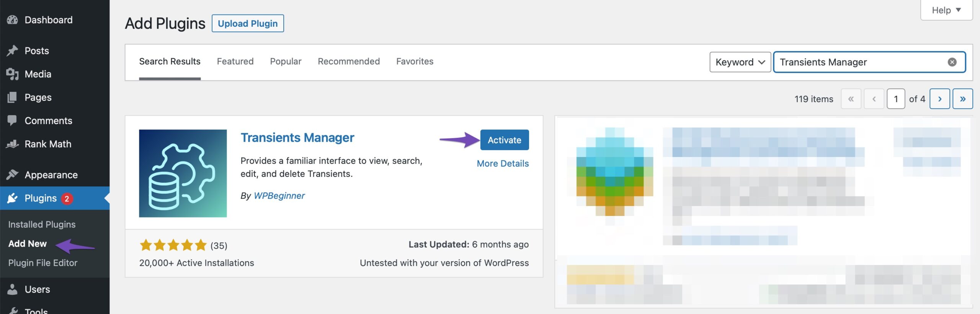
Task: Open the Favorites plugins tab
Action: click(415, 61)
